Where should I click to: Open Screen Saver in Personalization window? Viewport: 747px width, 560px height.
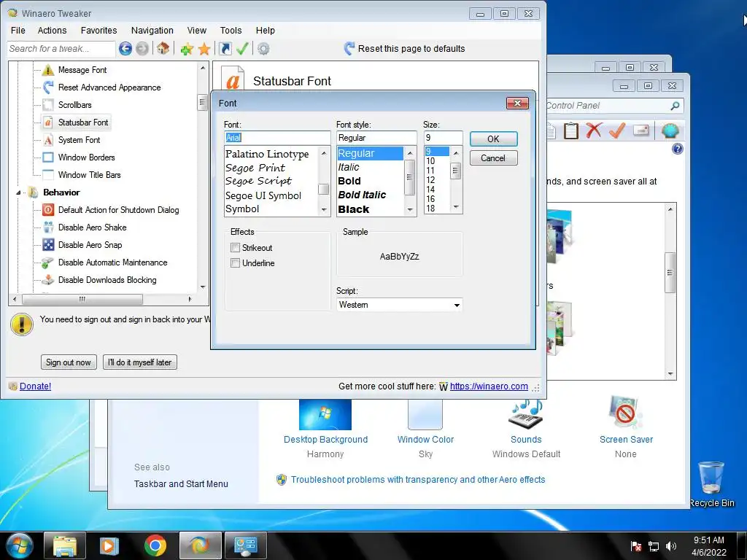tap(626, 440)
